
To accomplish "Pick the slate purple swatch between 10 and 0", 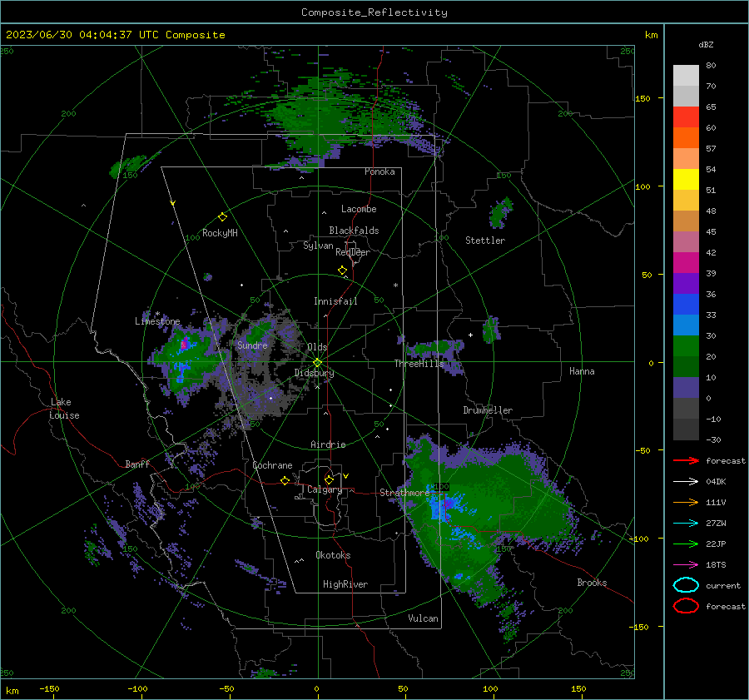I will click(x=686, y=388).
